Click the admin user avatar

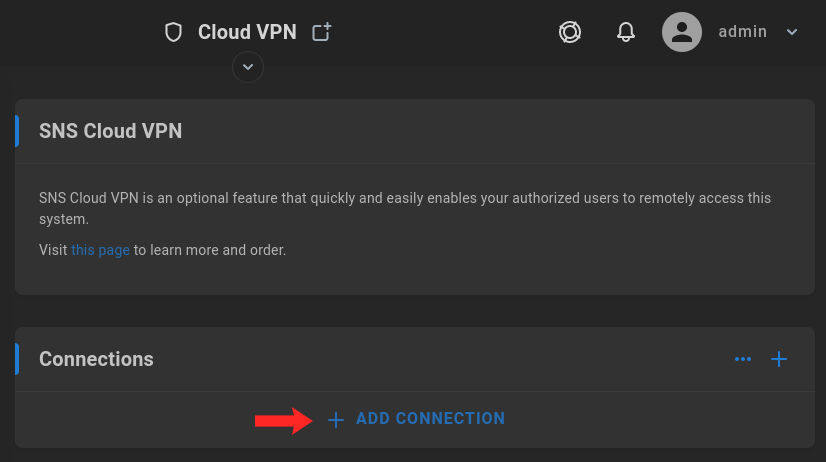pos(682,32)
